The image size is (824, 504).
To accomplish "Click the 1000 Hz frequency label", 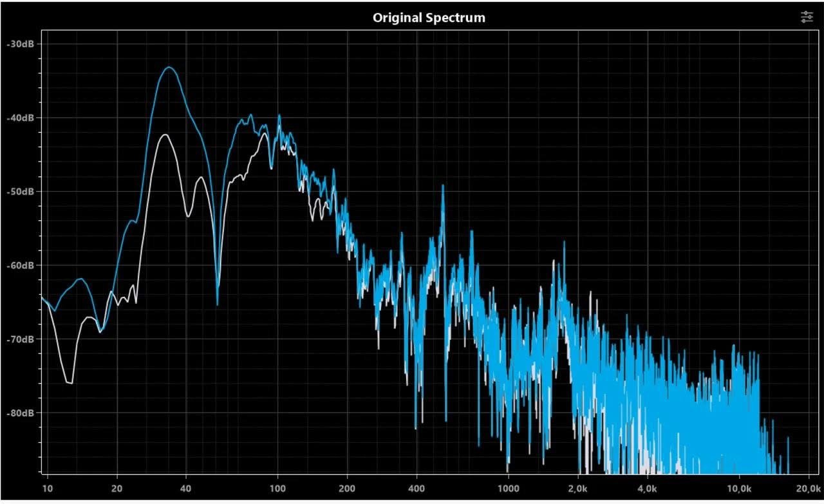I will pos(508,487).
